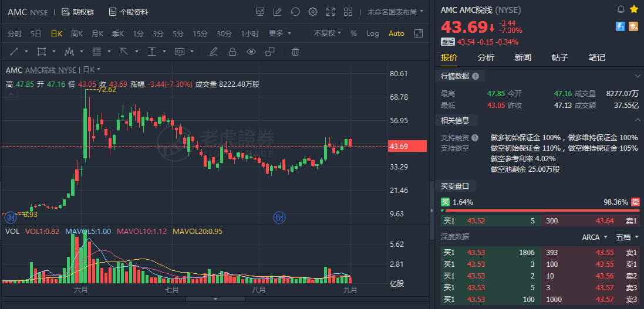Toggle percent (%) axis scale
The height and width of the screenshot is (309, 644).
[x=353, y=33]
